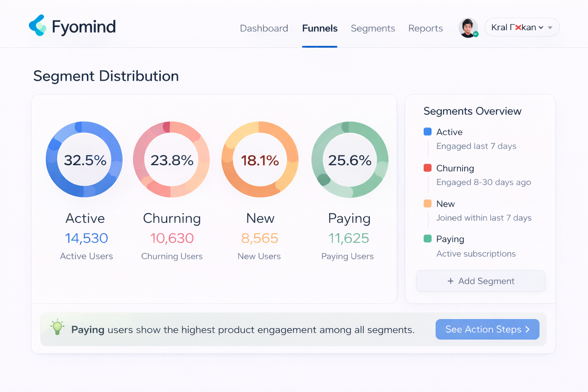
Task: Click the Add Segment button
Action: [480, 281]
